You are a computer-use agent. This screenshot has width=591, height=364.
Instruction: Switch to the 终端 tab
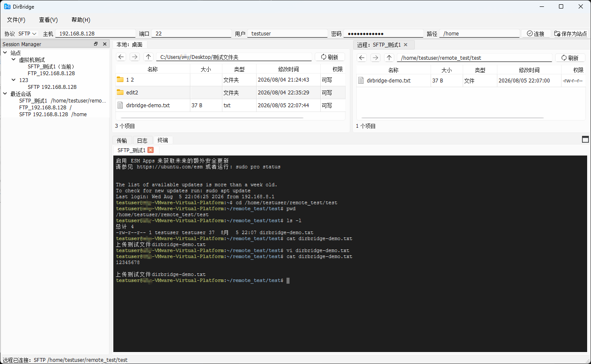(163, 140)
